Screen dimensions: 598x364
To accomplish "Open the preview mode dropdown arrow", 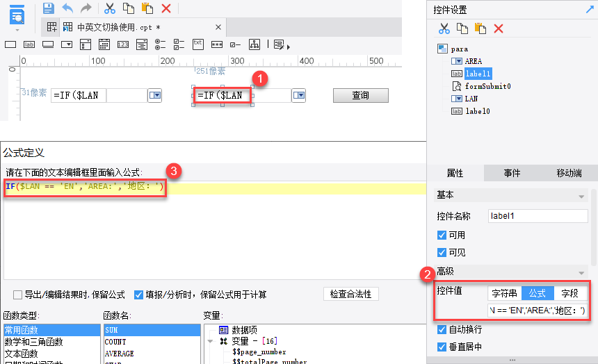I will [17, 30].
